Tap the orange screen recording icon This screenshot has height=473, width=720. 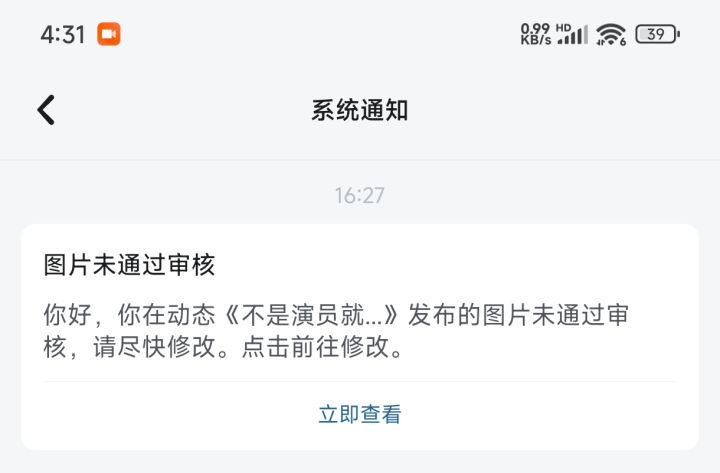[109, 34]
